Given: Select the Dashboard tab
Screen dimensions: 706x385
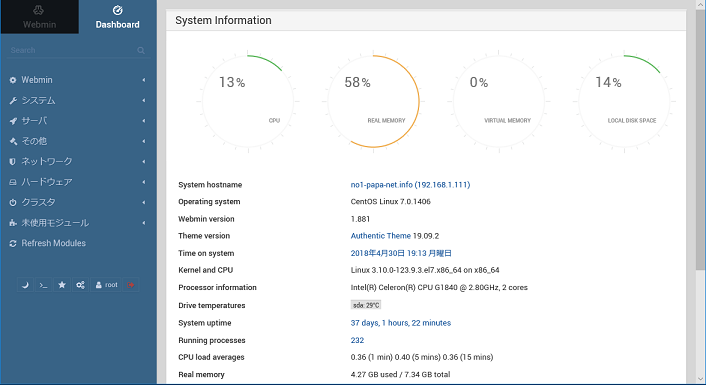Looking at the screenshot, I should [118, 17].
